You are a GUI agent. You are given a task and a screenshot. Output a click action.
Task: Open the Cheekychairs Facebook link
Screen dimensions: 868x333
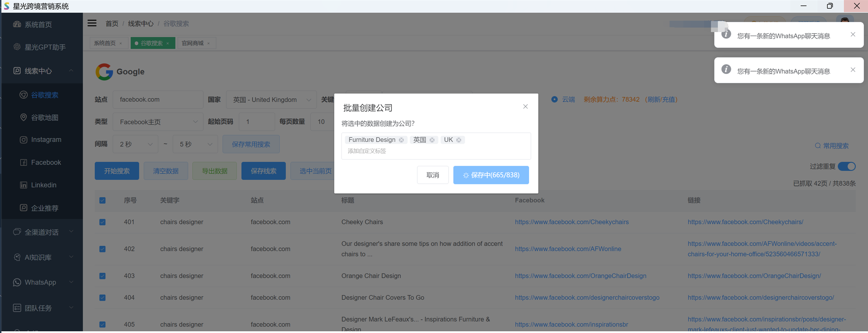(572, 222)
